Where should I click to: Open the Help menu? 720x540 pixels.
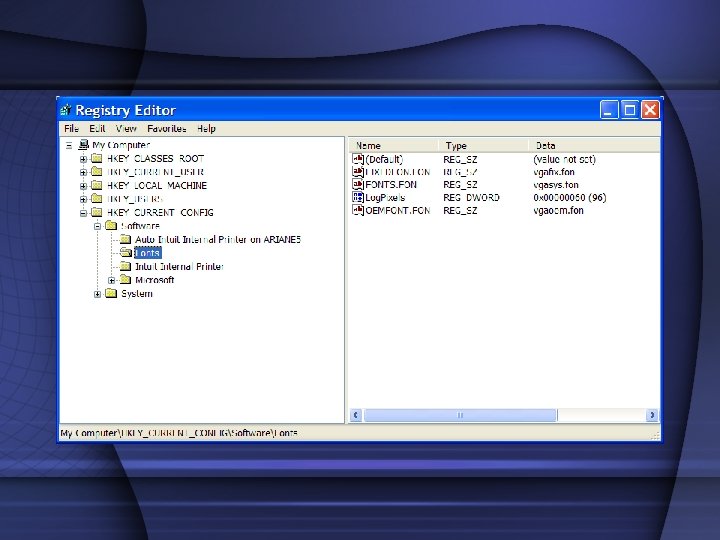(x=206, y=129)
